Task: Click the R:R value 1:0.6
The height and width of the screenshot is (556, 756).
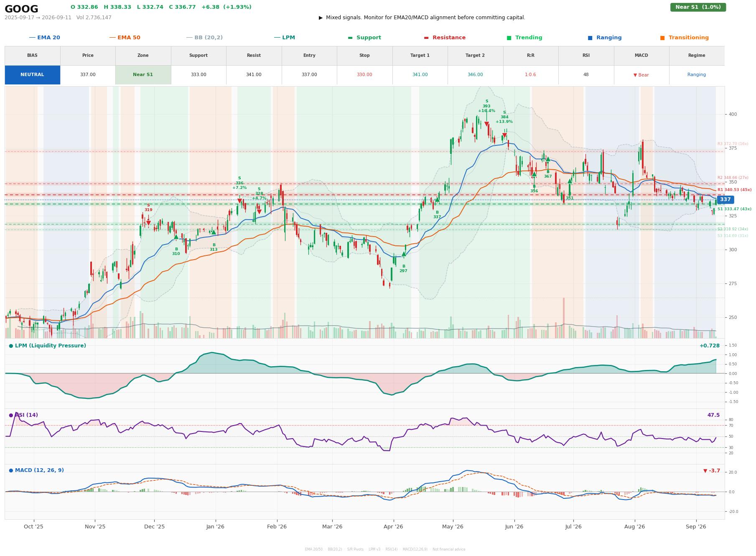Action: (530, 75)
